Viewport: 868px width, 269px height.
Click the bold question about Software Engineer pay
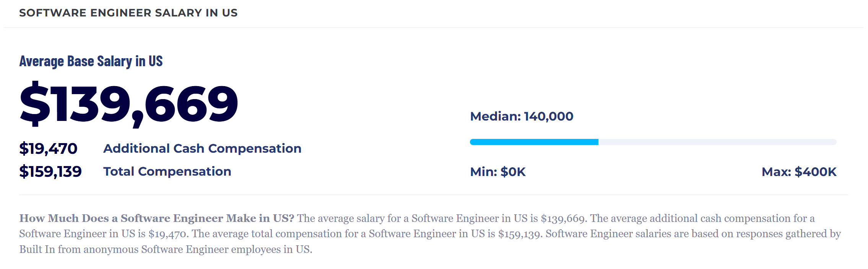coord(157,218)
